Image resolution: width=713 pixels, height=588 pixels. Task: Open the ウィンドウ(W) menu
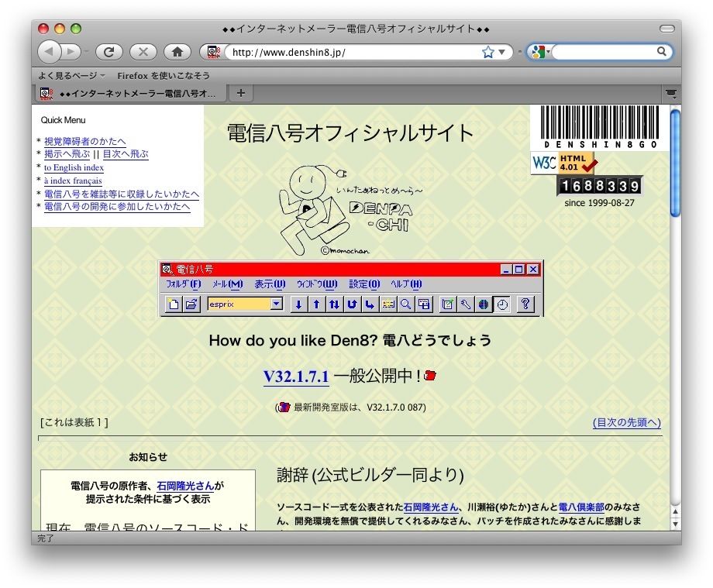(317, 284)
